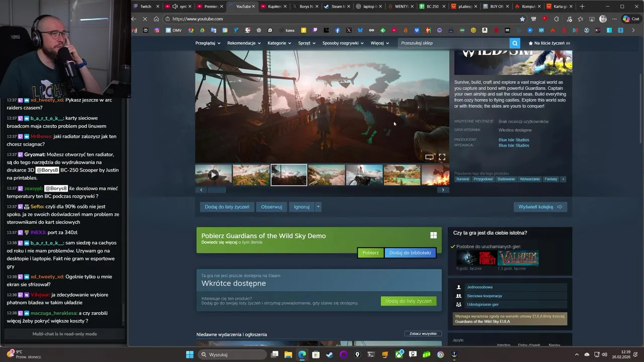Switch to the Steam browser tab
The width and height of the screenshot is (644, 362).
click(x=337, y=7)
